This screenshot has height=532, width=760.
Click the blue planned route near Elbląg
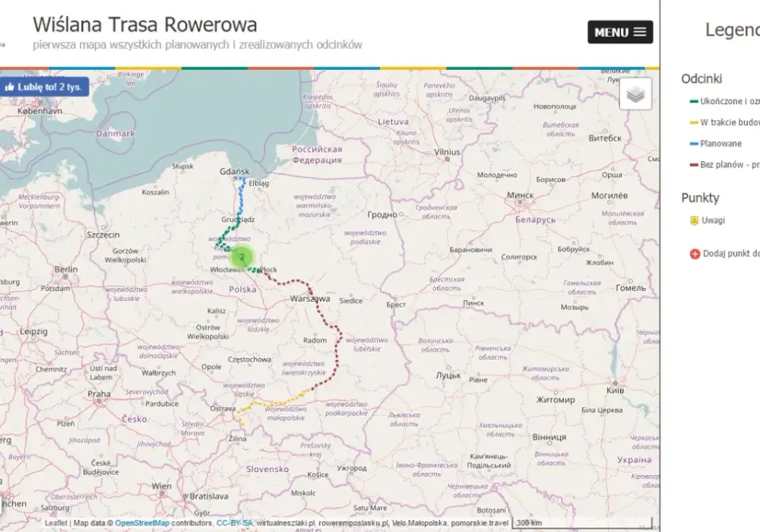click(x=242, y=196)
